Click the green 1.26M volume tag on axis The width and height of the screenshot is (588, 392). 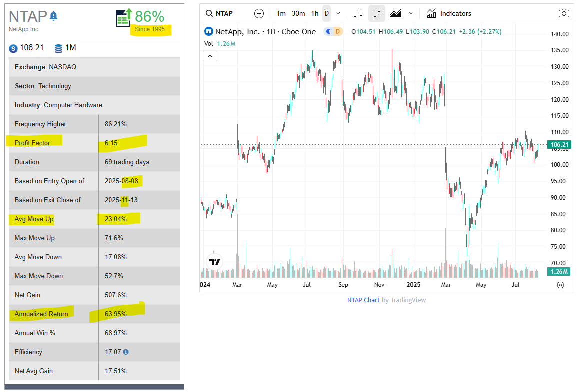coord(559,271)
